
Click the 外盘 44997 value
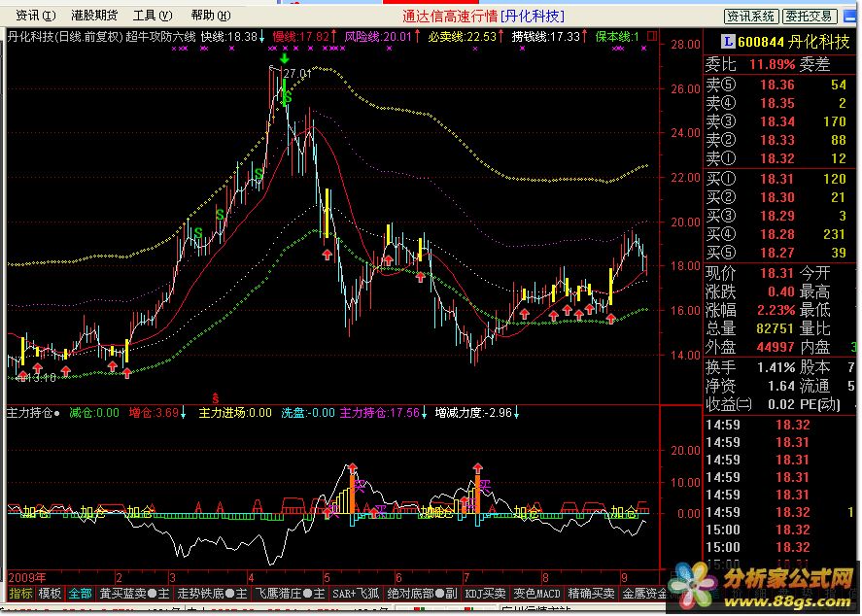[x=776, y=347]
